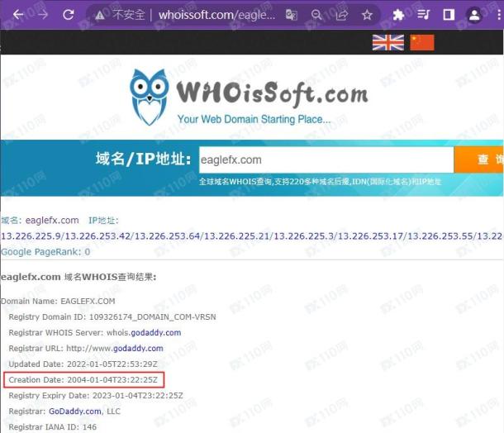Go forward with the browser forward arrow

[43, 15]
